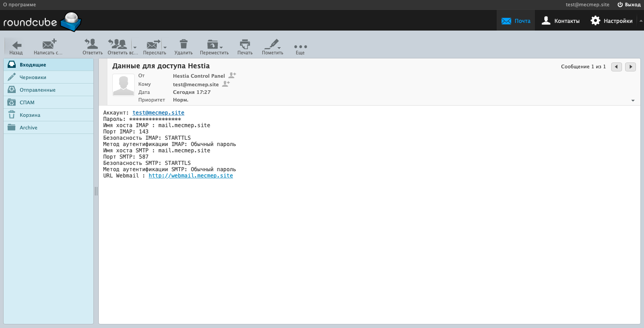Viewport: 644px width, 328px height.
Task: Click the recipient address test@mecmep.site in header
Action: (196, 84)
